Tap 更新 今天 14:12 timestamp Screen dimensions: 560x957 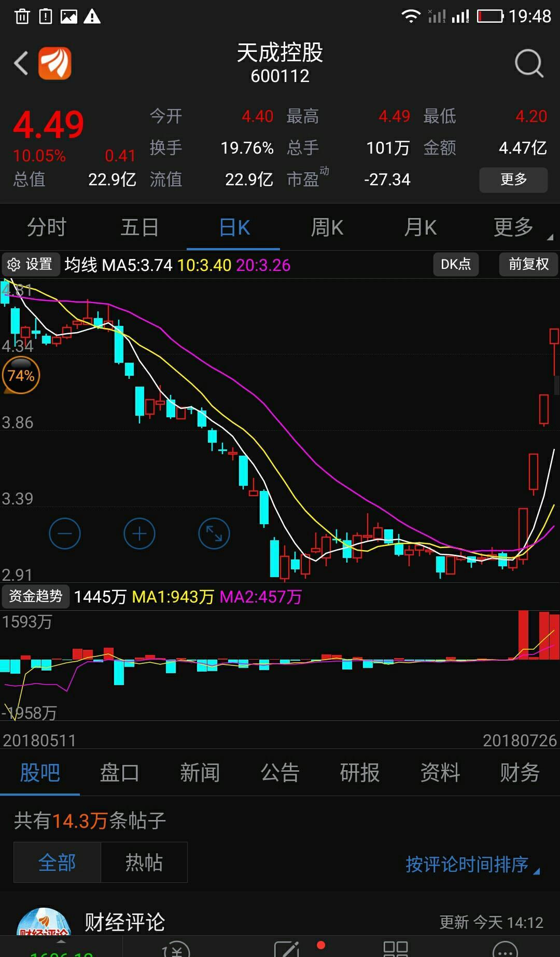click(x=492, y=922)
